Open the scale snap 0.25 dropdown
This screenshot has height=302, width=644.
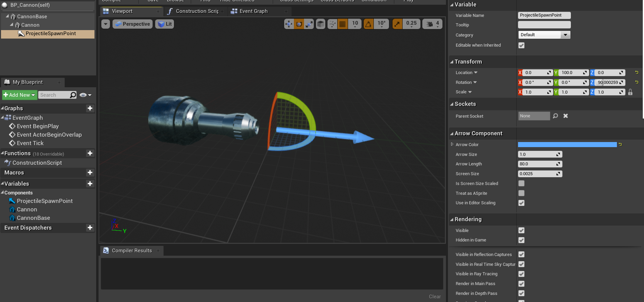click(x=411, y=24)
